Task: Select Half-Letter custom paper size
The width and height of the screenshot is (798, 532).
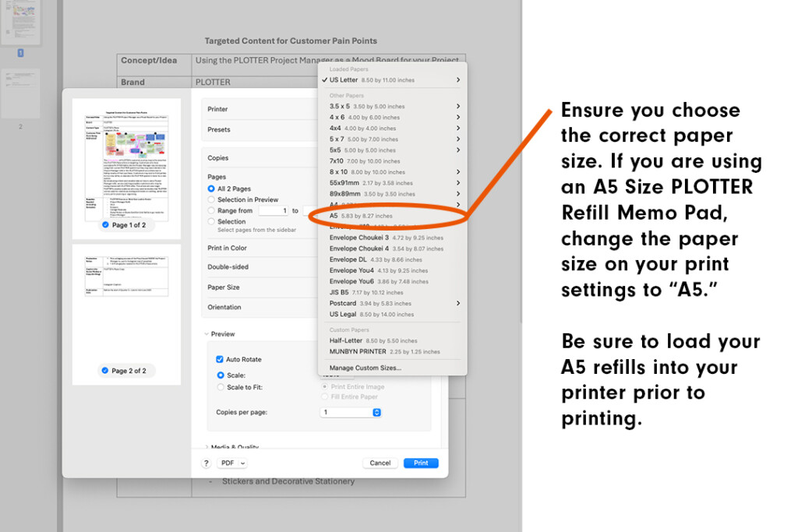Action: tap(392, 340)
